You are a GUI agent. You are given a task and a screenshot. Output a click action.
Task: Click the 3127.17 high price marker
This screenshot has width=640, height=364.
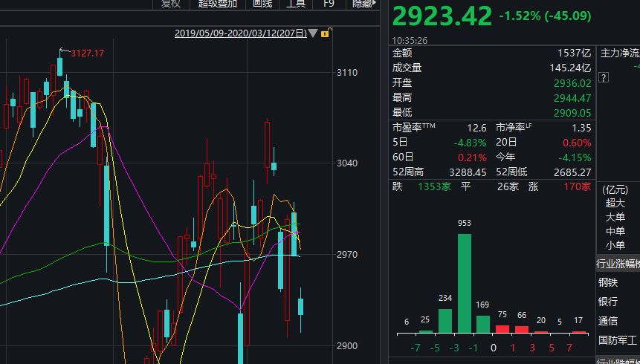point(88,53)
